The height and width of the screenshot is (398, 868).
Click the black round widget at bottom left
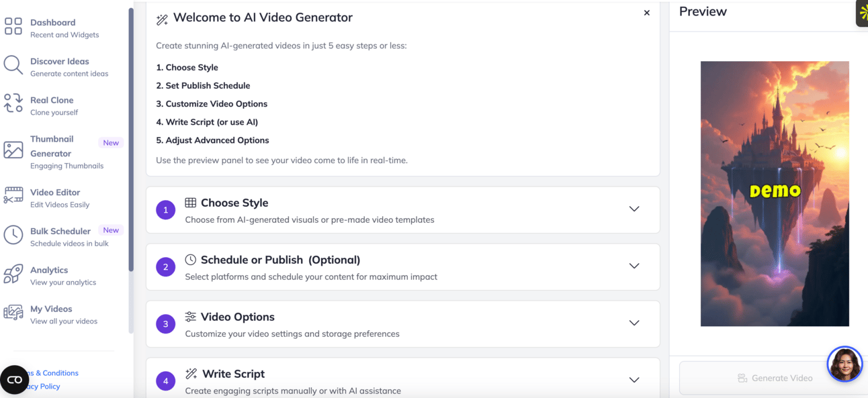(14, 380)
